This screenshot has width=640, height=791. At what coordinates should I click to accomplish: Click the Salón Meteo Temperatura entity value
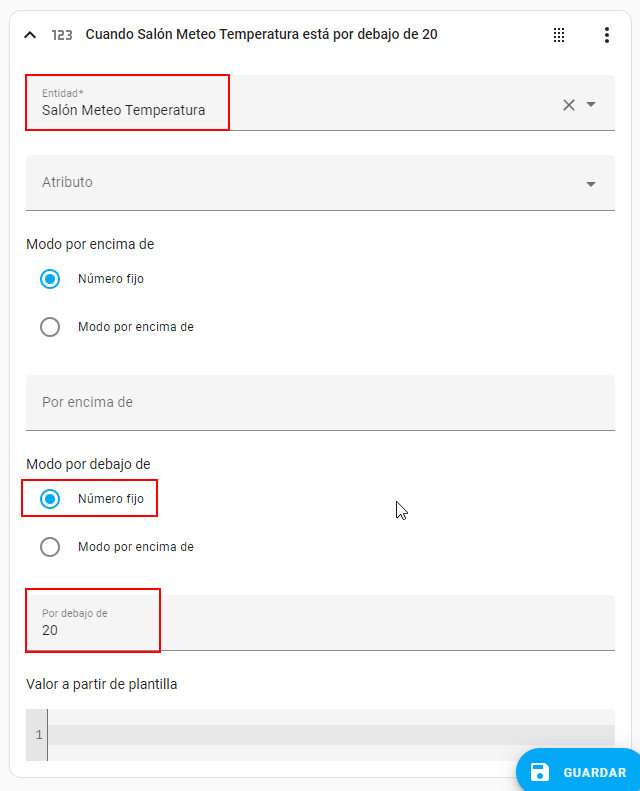click(x=124, y=110)
